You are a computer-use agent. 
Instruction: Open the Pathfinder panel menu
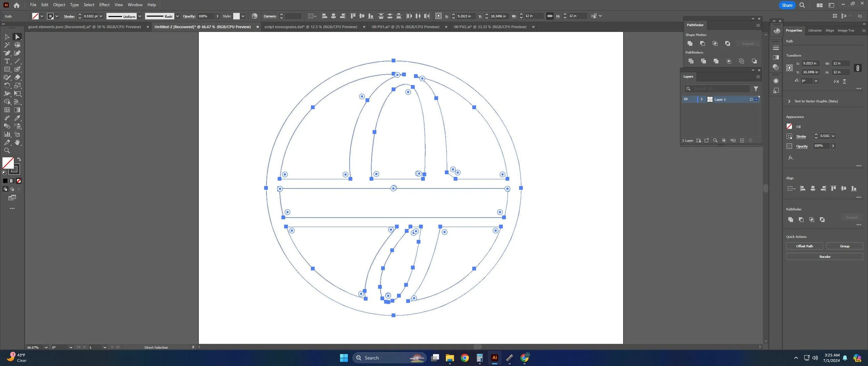(x=758, y=25)
